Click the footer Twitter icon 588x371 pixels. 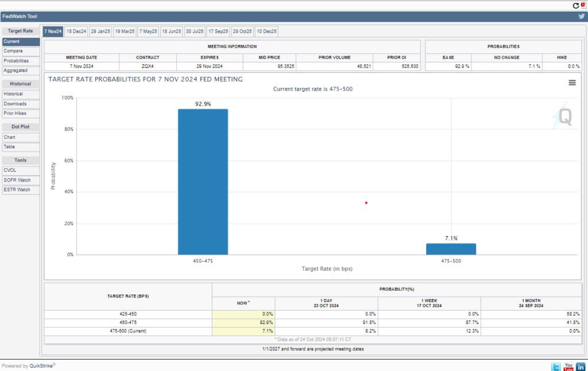point(556,366)
